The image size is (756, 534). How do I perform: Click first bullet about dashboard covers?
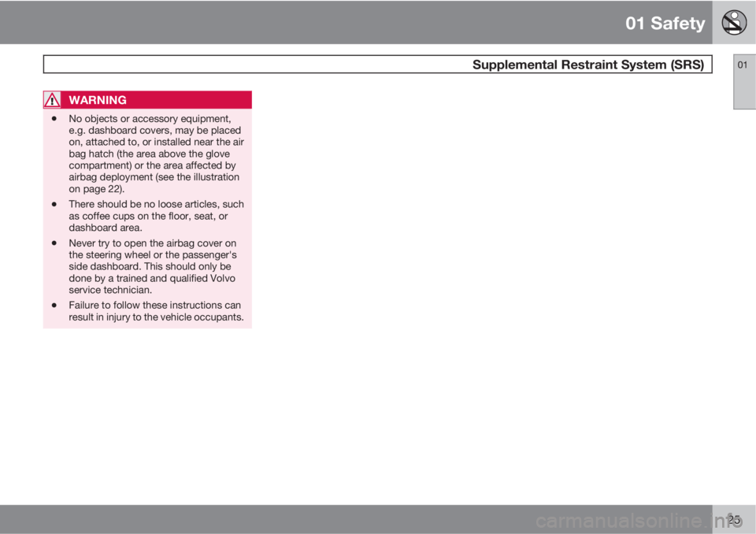[156, 154]
